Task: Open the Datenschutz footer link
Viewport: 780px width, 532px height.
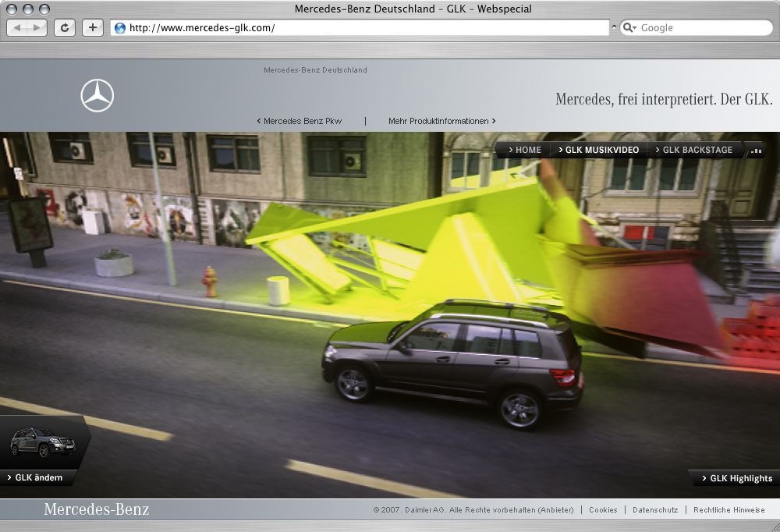Action: pyautogui.click(x=655, y=510)
